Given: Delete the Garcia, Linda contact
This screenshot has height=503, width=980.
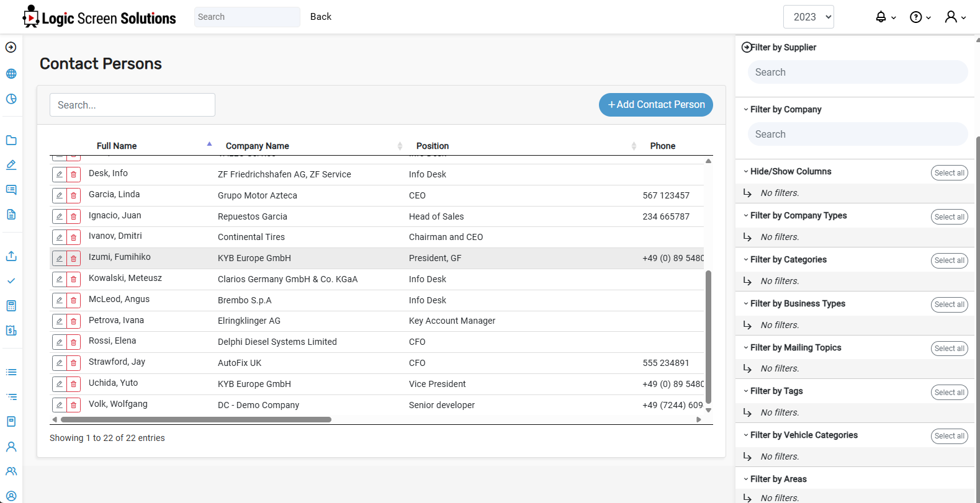Looking at the screenshot, I should pos(74,195).
